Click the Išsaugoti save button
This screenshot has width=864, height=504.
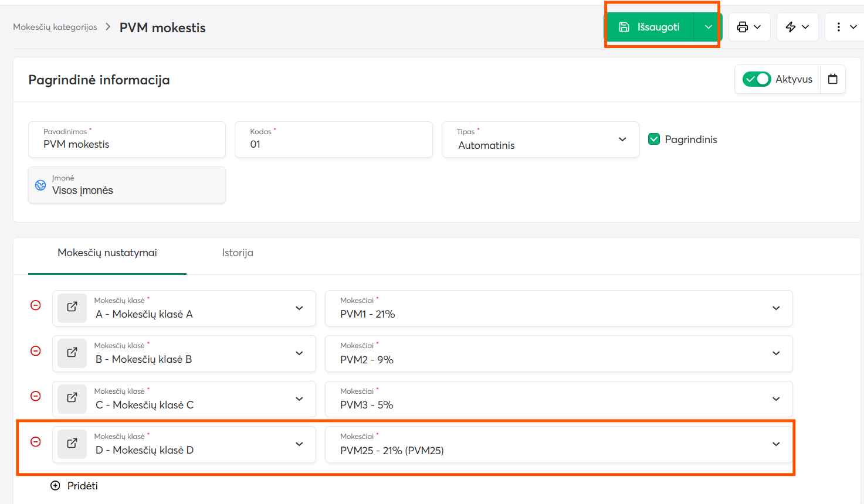[650, 27]
